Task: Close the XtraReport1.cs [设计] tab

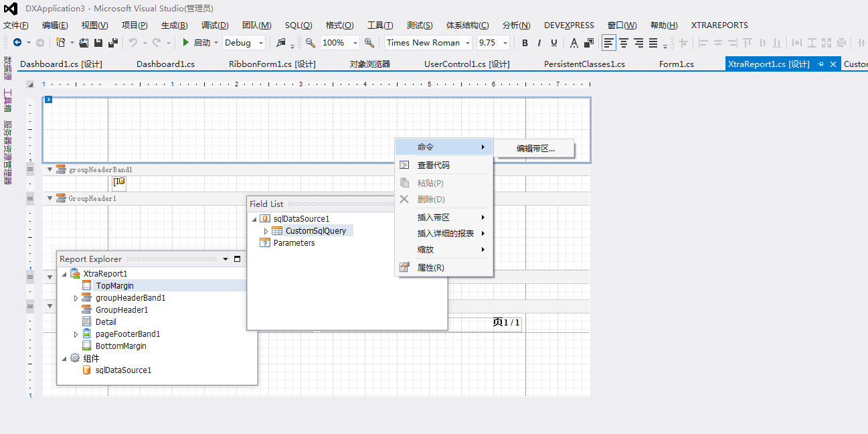Action: (833, 64)
